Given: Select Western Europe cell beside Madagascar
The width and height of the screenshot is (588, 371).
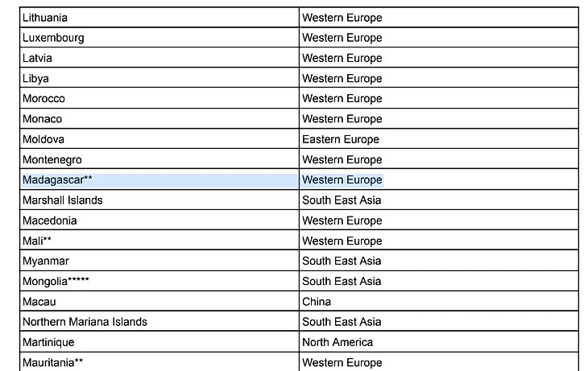Looking at the screenshot, I should tap(439, 179).
